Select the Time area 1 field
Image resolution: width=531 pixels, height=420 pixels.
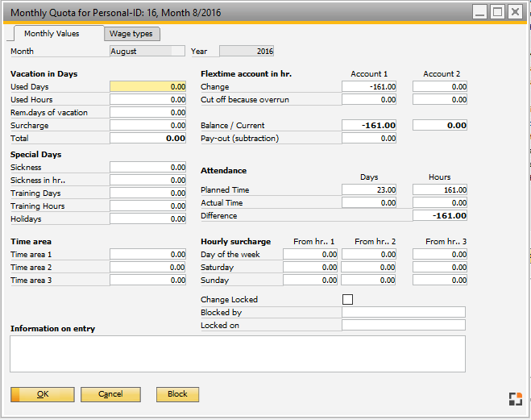tap(148, 255)
